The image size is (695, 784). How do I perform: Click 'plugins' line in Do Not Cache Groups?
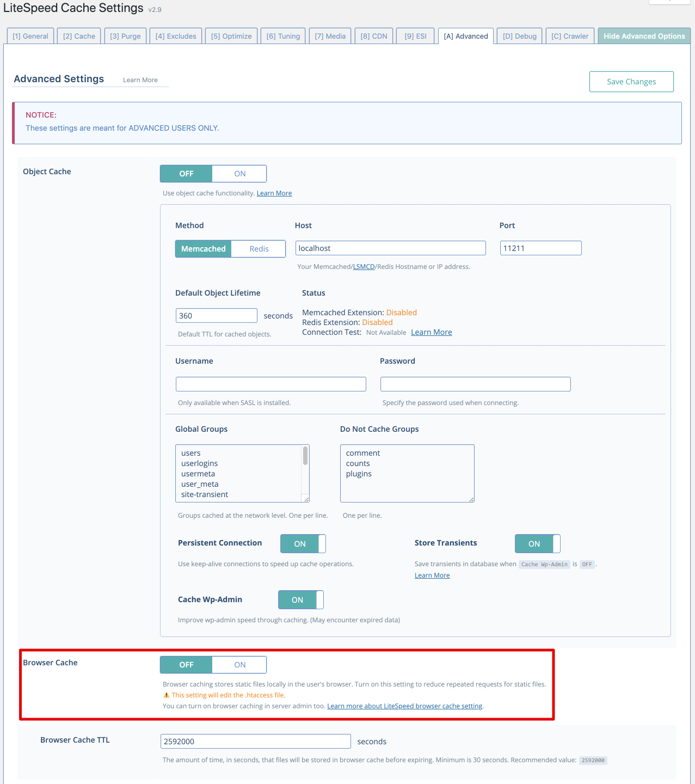[359, 474]
